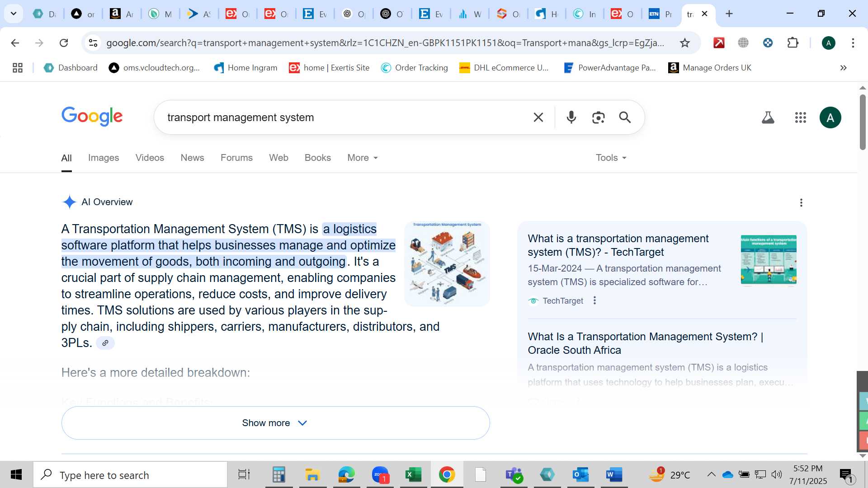Image resolution: width=868 pixels, height=488 pixels.
Task: Open the Manage Orders UK bookmark
Action: click(x=710, y=68)
